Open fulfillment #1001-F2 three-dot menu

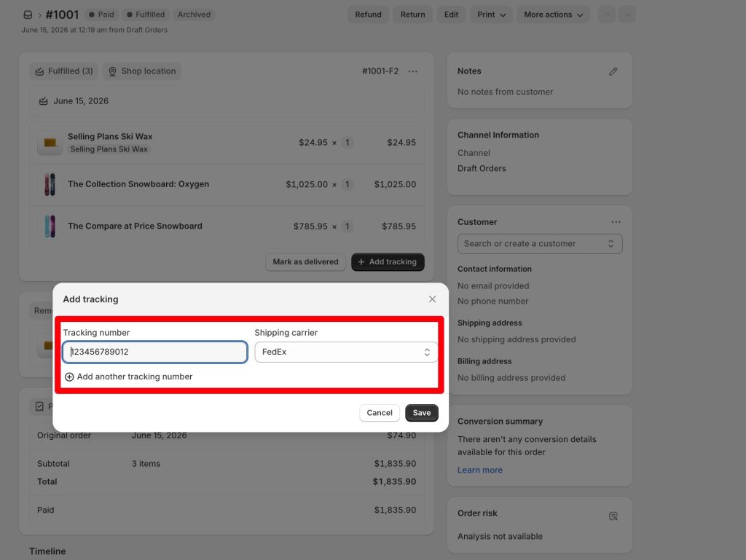click(413, 71)
